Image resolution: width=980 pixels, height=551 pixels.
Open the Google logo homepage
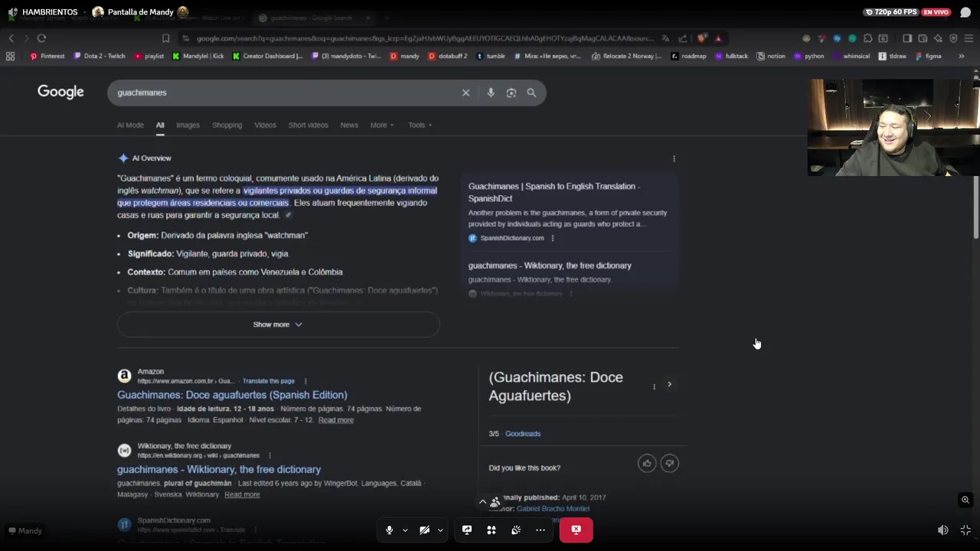pyautogui.click(x=60, y=92)
